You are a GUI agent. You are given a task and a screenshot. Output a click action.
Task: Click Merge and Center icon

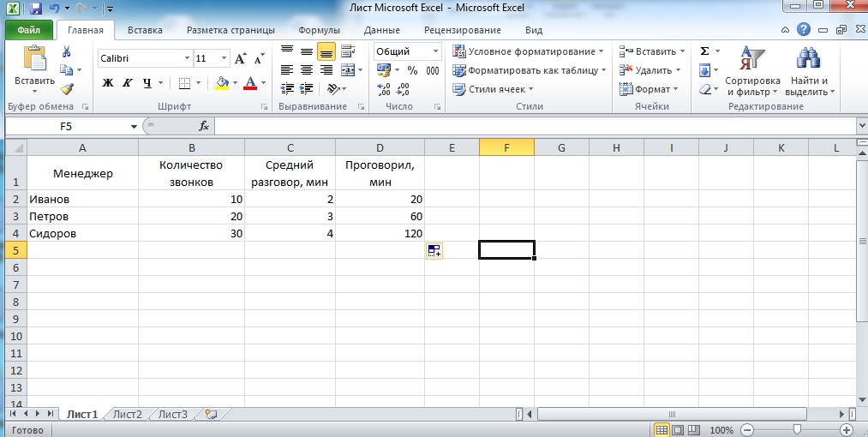pos(348,69)
